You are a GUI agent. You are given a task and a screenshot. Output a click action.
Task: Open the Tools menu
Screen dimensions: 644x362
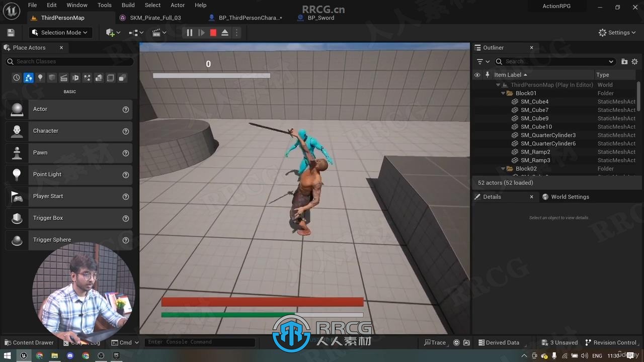(x=105, y=5)
